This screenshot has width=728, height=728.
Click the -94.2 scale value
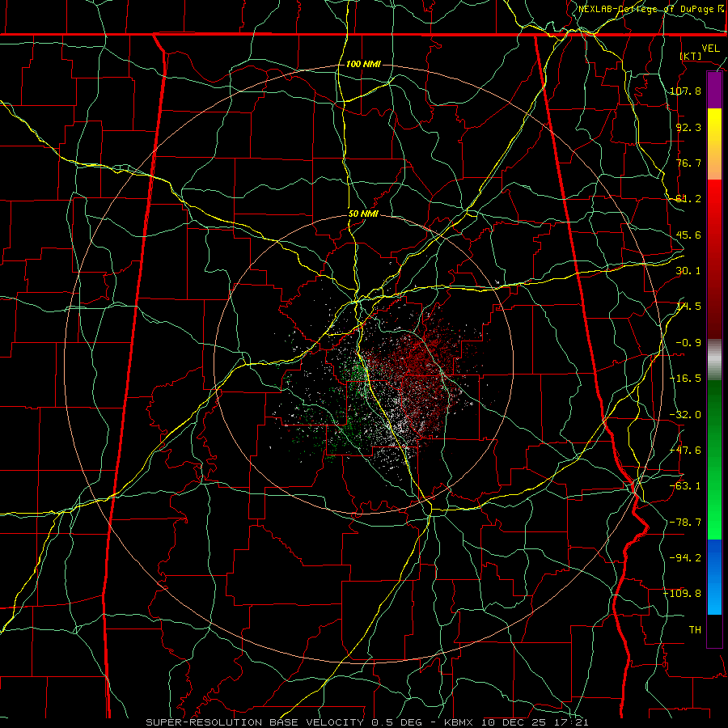click(685, 557)
